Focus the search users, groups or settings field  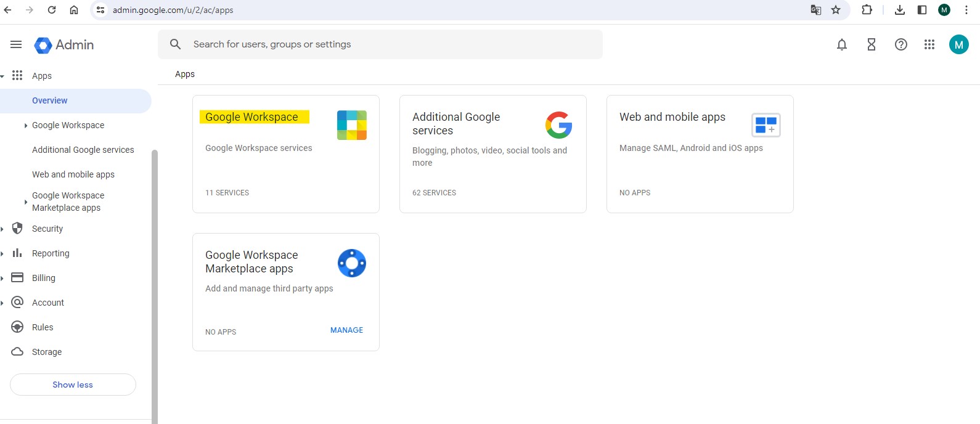pos(380,44)
